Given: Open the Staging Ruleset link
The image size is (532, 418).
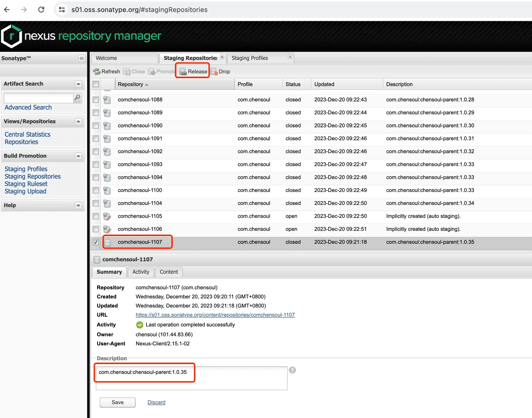Looking at the screenshot, I should coord(26,184).
